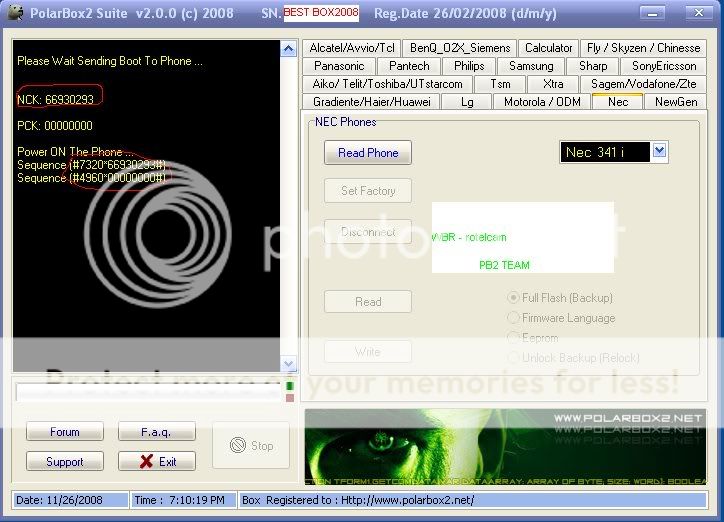Select the Eeprom radio option
Viewport: 724px width, 522px height.
533,338
